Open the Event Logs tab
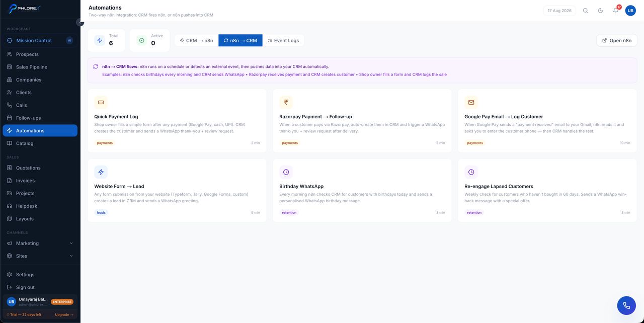The height and width of the screenshot is (323, 644). (x=283, y=40)
